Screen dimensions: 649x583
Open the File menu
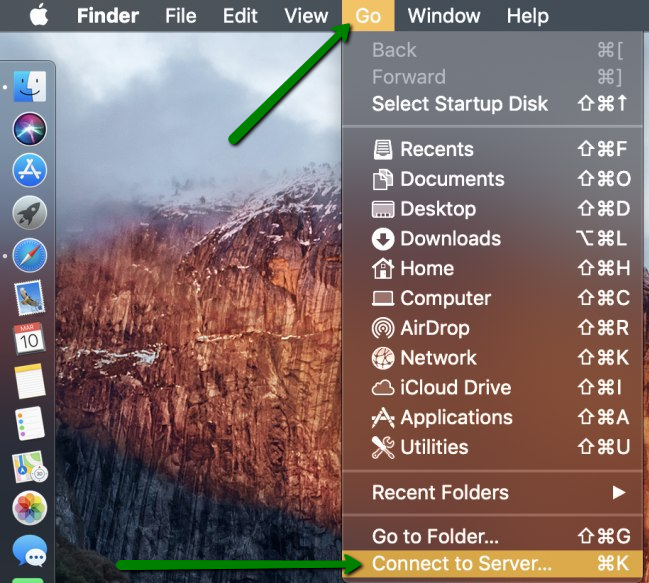180,16
